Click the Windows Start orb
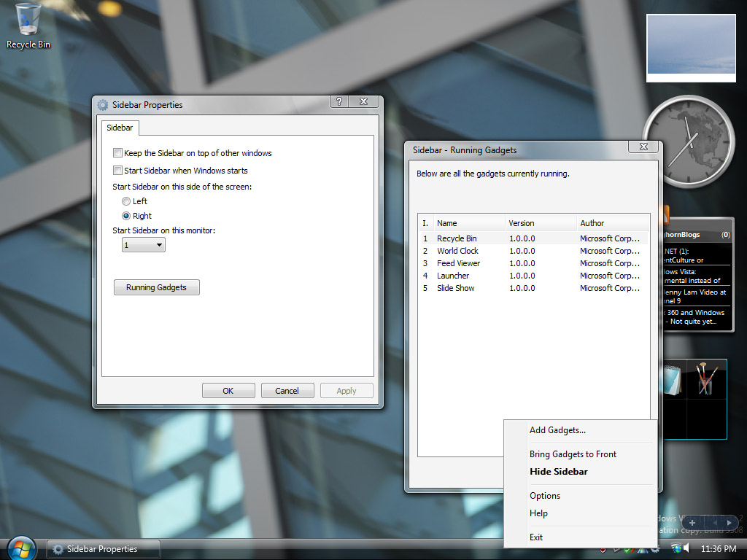The width and height of the screenshot is (747, 560). [x=21, y=548]
